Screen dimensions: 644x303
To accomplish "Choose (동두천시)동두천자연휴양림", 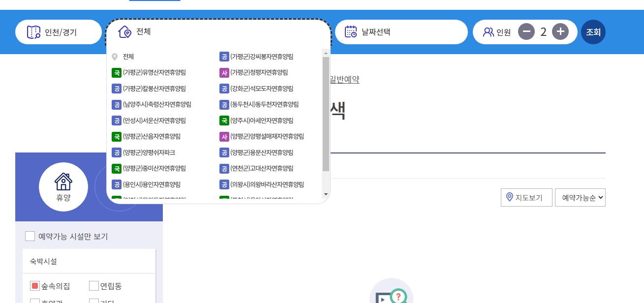I will click(265, 104).
